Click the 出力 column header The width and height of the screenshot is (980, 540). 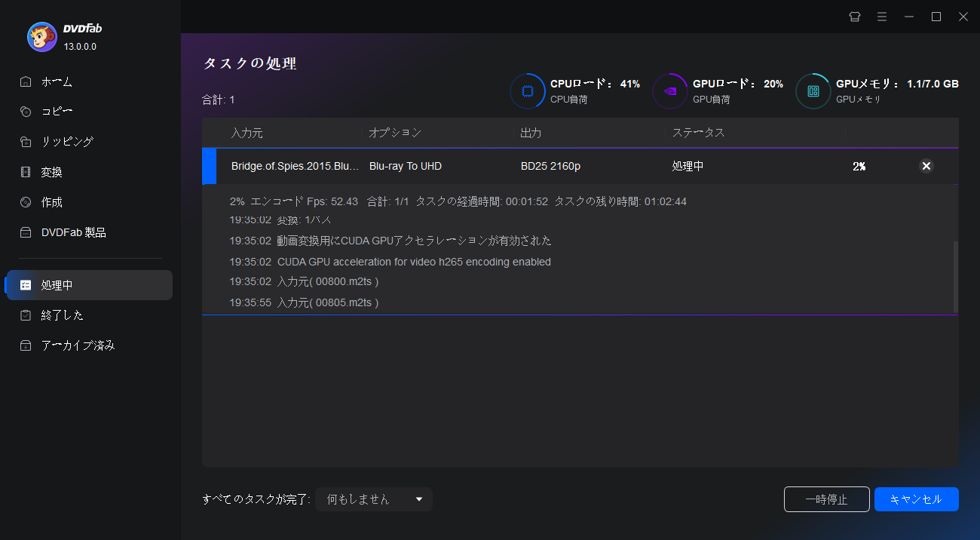point(531,133)
